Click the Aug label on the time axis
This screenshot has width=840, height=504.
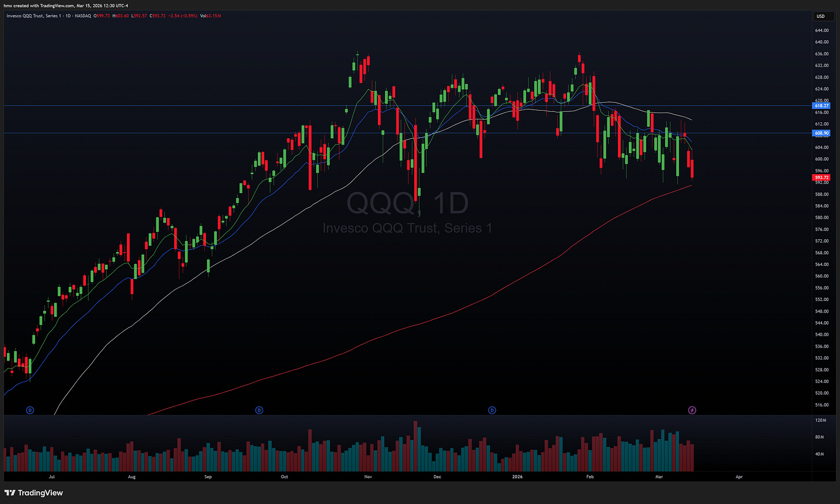click(x=132, y=477)
